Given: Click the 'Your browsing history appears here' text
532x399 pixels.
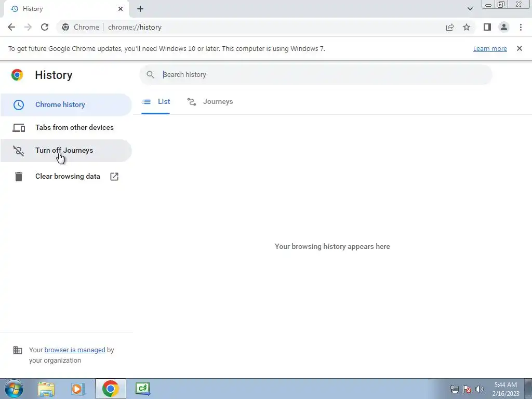Looking at the screenshot, I should [332, 247].
